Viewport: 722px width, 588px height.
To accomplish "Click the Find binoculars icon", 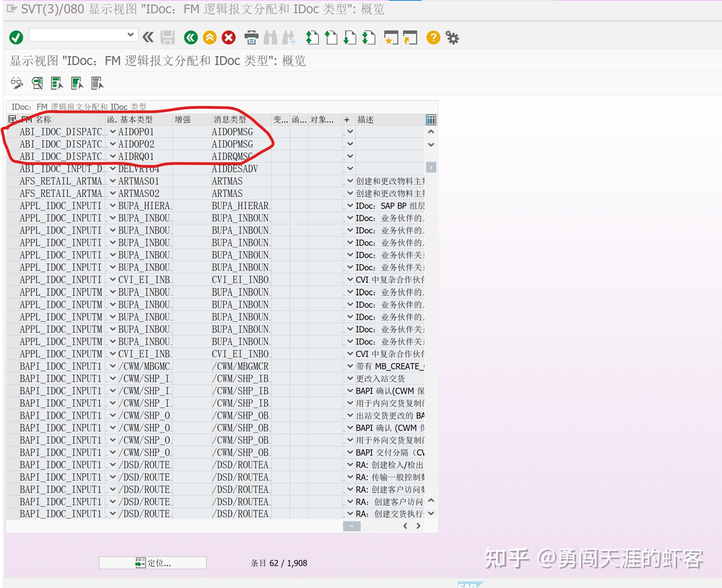I will coord(270,37).
